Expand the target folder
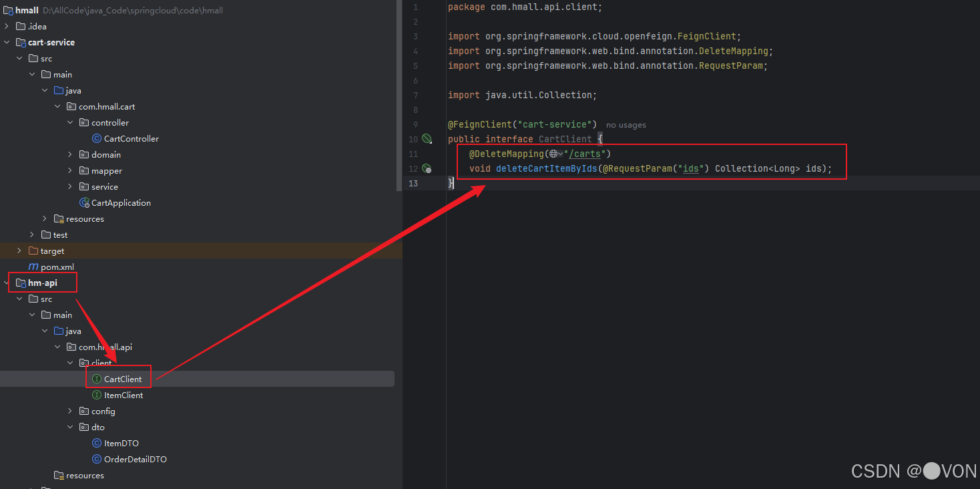 pyautogui.click(x=19, y=251)
